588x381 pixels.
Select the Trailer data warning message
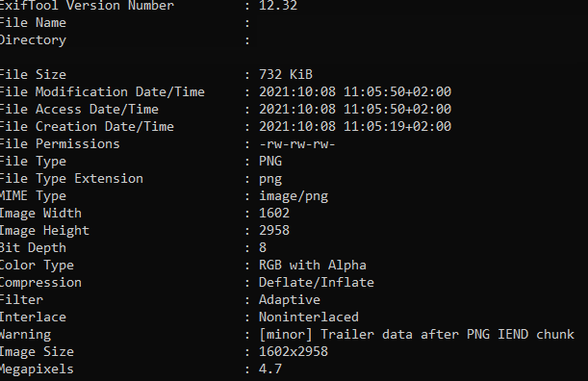[x=417, y=334]
